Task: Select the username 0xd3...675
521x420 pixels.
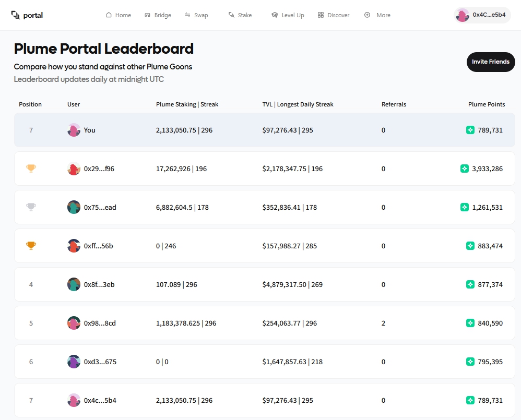Action: [100, 362]
